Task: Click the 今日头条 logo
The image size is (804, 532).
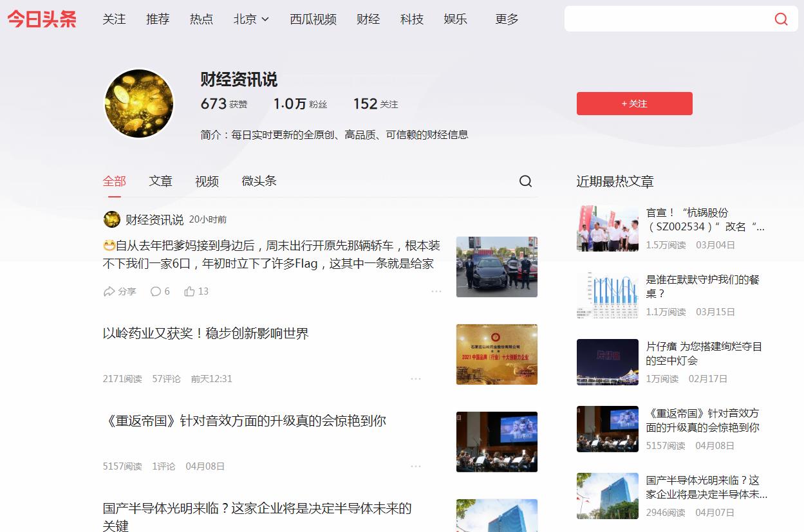Action: pos(42,19)
